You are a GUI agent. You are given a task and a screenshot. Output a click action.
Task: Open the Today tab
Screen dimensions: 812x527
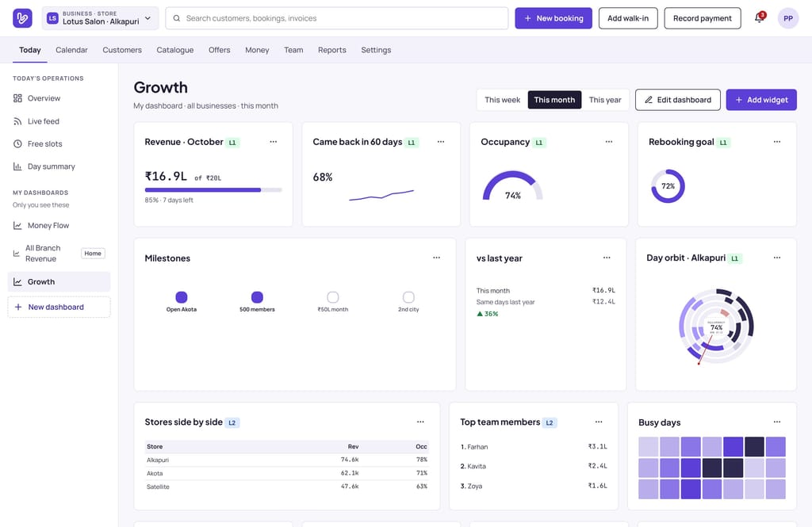point(30,50)
